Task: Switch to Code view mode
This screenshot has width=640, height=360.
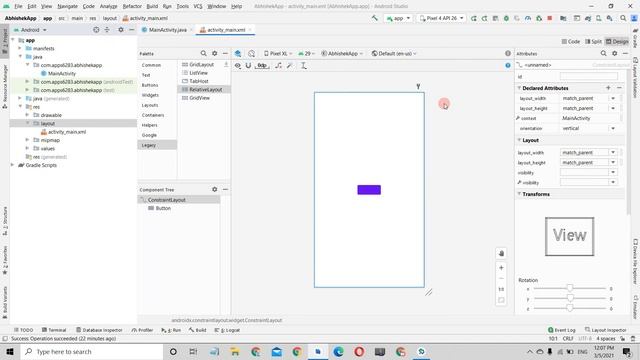Action: tap(571, 42)
